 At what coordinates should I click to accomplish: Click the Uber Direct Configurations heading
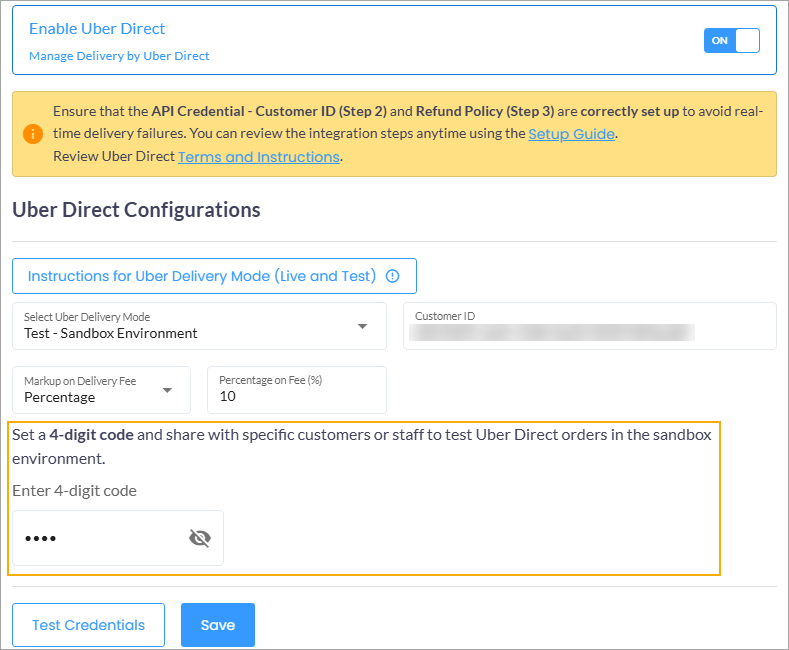pos(136,210)
